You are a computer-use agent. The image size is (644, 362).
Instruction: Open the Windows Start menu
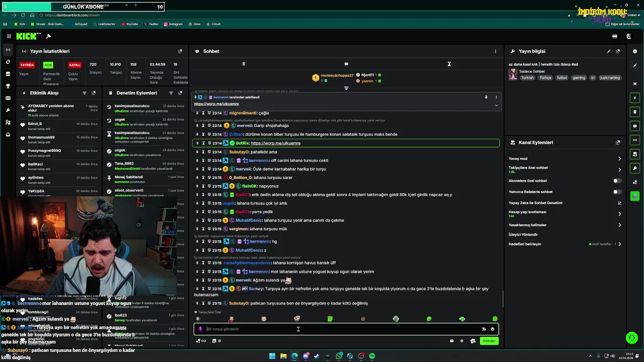coord(272,356)
